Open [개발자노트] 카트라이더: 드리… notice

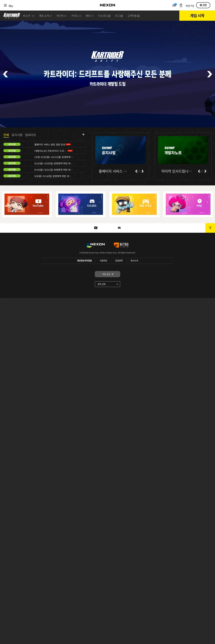point(50,151)
